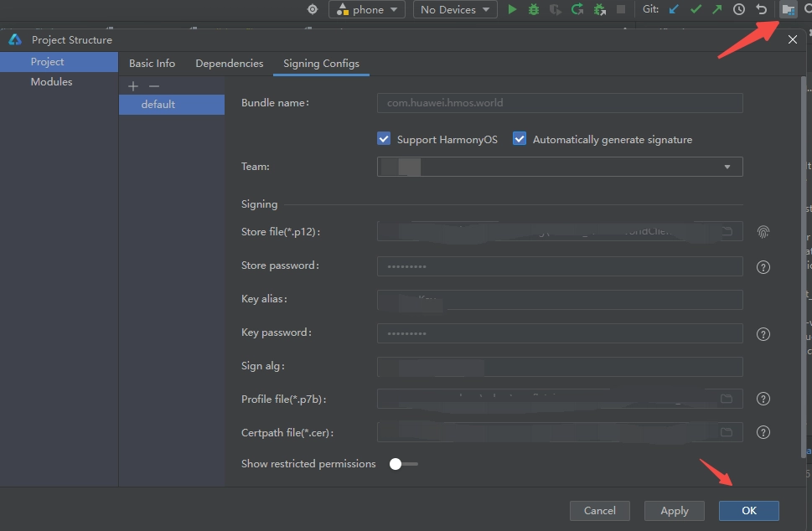The width and height of the screenshot is (812, 531).
Task: Click fingerprint icon beside Store file
Action: click(763, 231)
